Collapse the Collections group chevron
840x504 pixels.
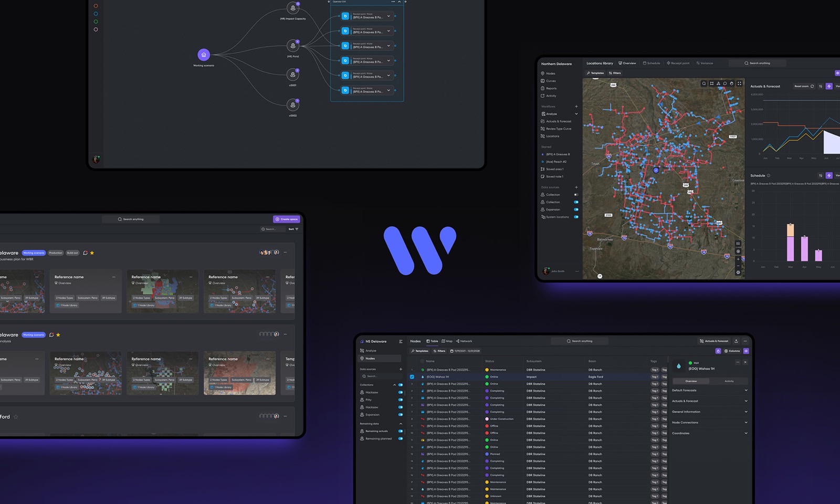(394, 385)
